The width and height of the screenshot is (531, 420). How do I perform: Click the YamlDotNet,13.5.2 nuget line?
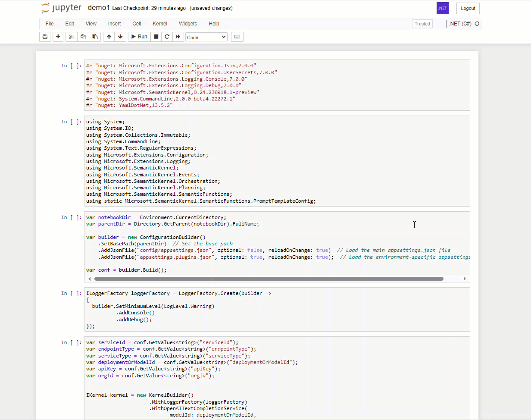coord(129,105)
